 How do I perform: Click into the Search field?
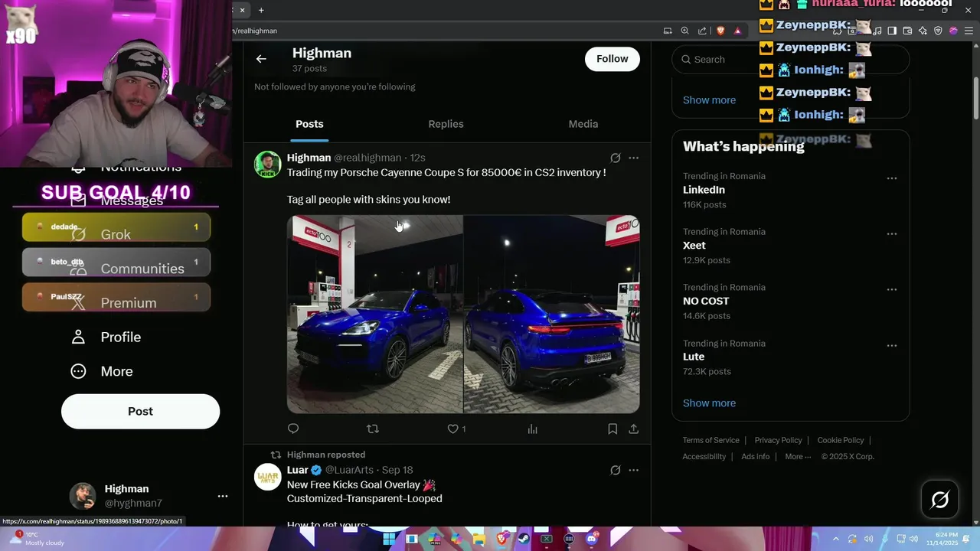(791, 60)
